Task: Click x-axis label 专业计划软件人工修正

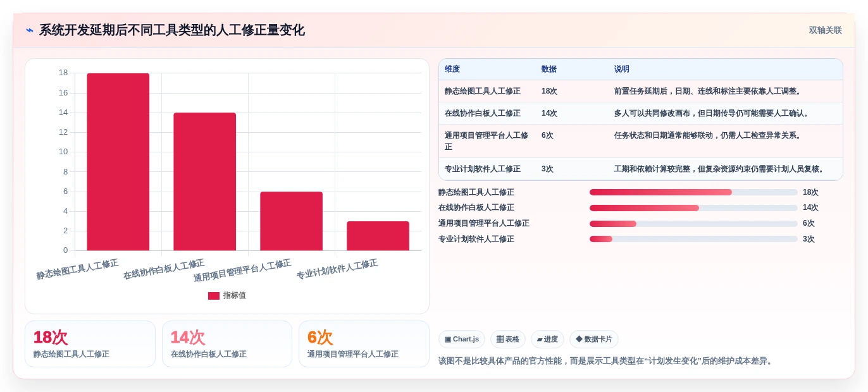Action: [x=337, y=269]
